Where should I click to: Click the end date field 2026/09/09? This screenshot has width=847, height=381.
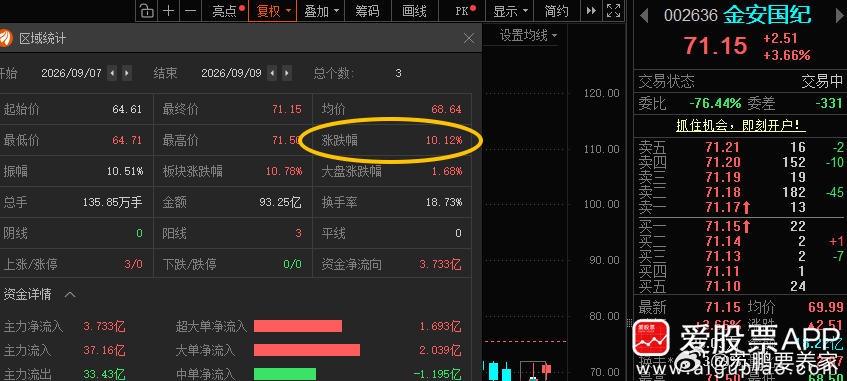pyautogui.click(x=231, y=73)
